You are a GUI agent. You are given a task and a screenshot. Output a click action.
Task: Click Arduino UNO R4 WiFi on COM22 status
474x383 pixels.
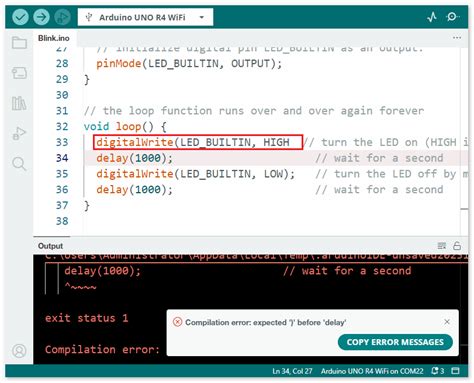click(372, 371)
